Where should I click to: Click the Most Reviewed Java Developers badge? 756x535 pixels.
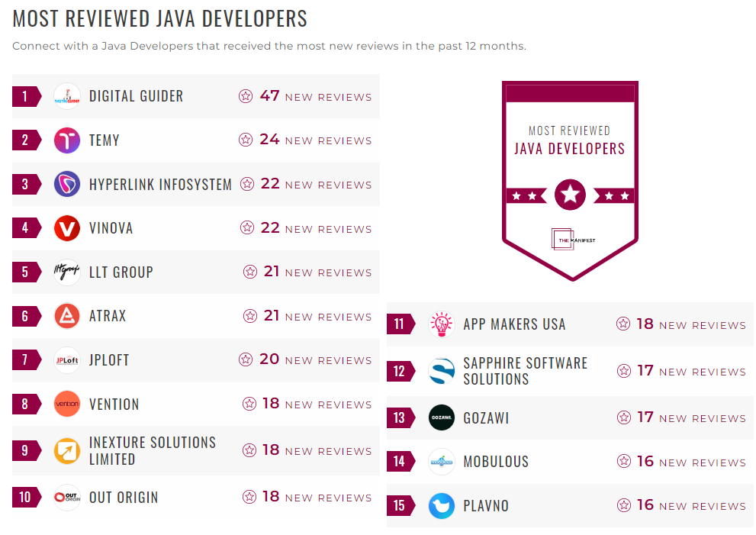pos(570,180)
